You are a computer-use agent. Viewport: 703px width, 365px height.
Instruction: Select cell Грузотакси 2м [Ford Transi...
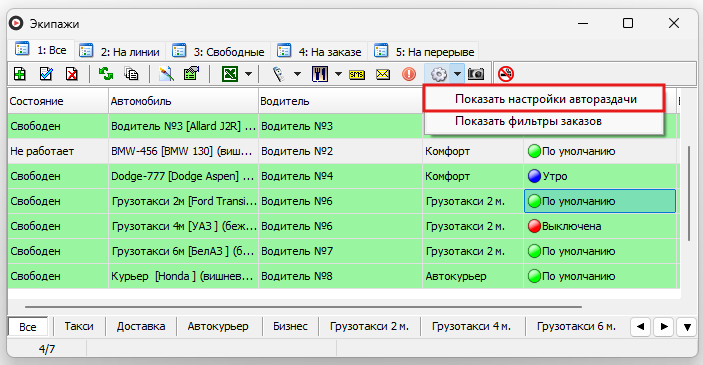tap(183, 201)
